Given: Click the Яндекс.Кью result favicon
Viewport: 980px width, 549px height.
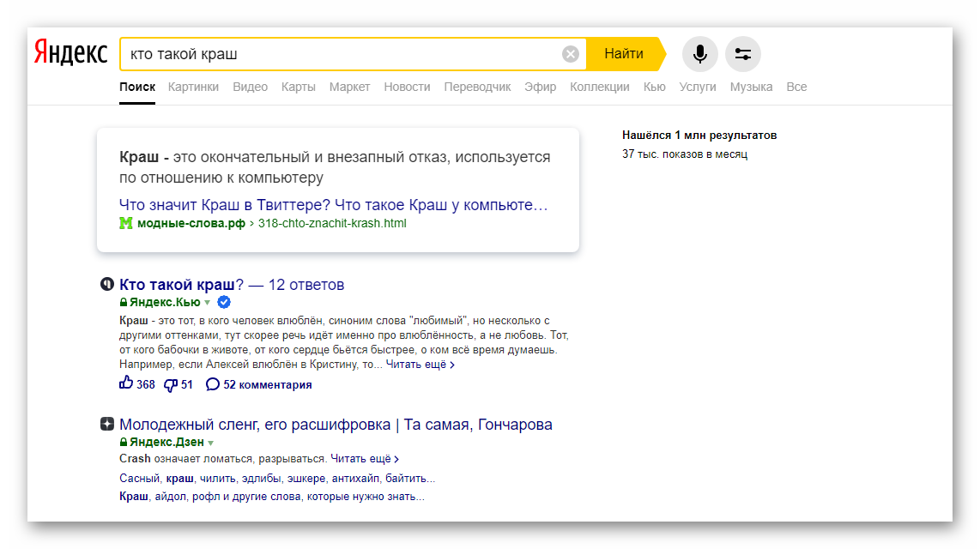Looking at the screenshot, I should pyautogui.click(x=107, y=285).
